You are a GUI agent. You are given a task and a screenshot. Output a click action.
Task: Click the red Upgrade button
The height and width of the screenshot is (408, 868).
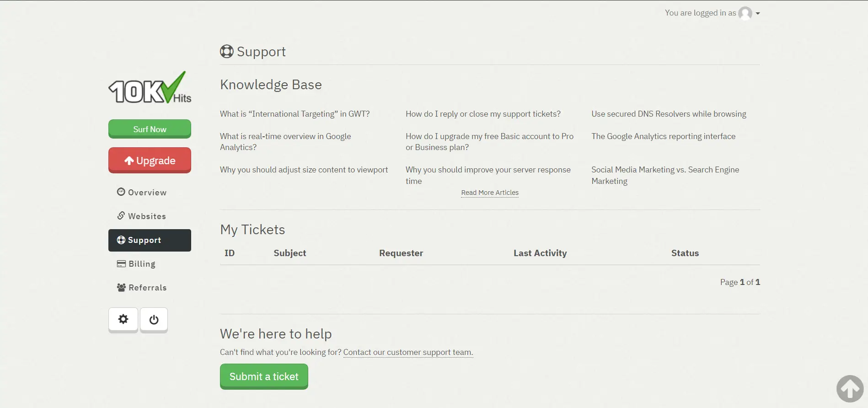(x=150, y=161)
